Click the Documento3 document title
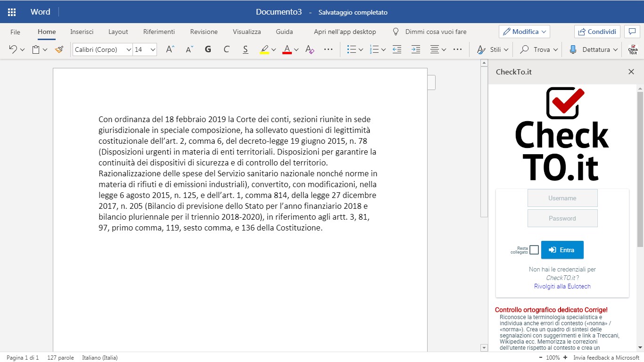The image size is (644, 362). click(x=279, y=12)
